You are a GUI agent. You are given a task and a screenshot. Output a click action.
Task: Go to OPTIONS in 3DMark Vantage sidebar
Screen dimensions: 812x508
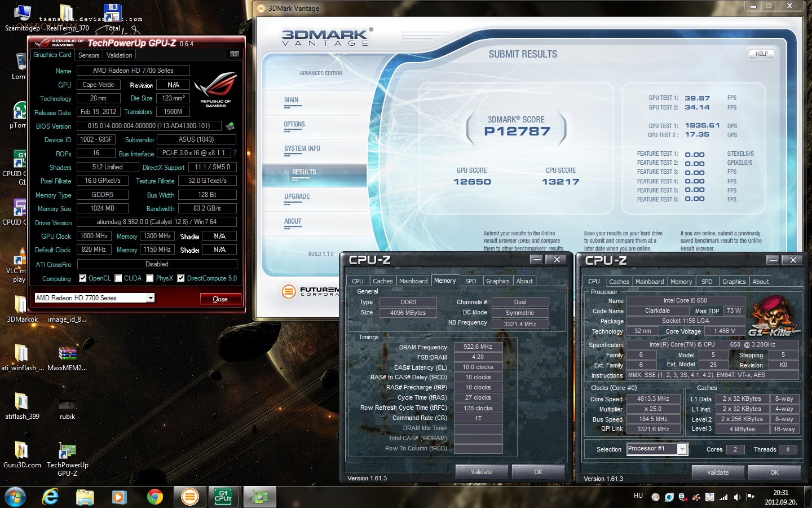(x=294, y=124)
